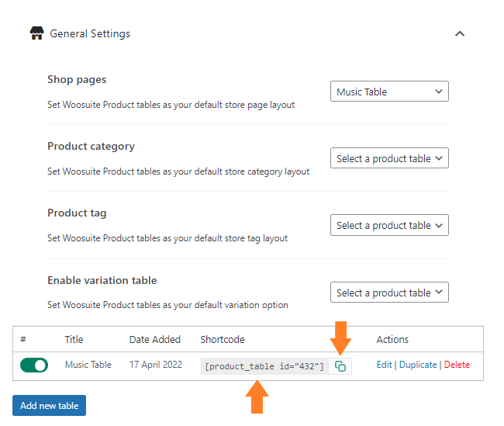Image resolution: width=504 pixels, height=426 pixels.
Task: Click the Title column header
Action: 74,339
